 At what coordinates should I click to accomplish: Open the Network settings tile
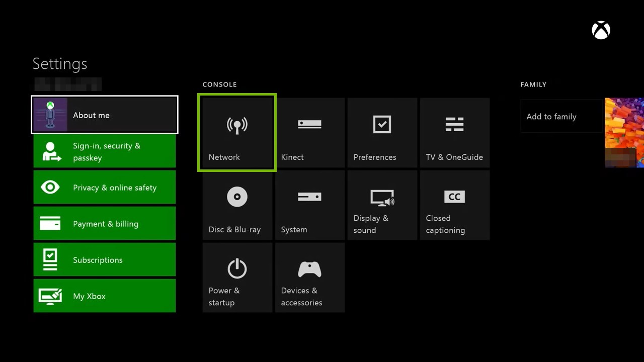[236, 132]
